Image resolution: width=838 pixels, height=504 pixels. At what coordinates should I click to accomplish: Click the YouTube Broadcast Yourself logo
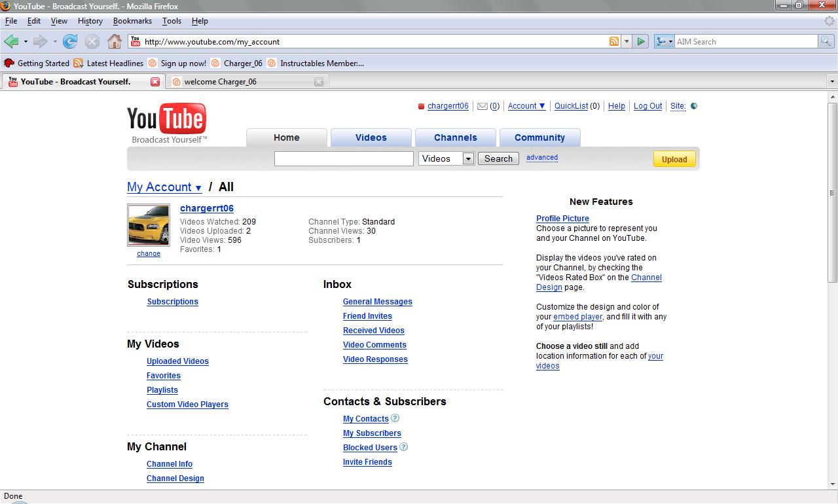click(x=167, y=123)
